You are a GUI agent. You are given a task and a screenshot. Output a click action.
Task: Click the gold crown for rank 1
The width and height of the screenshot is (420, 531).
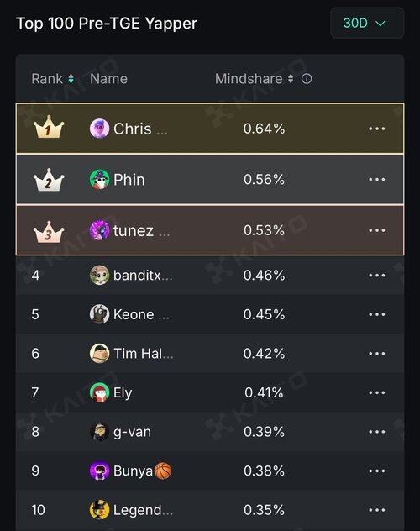click(x=49, y=127)
